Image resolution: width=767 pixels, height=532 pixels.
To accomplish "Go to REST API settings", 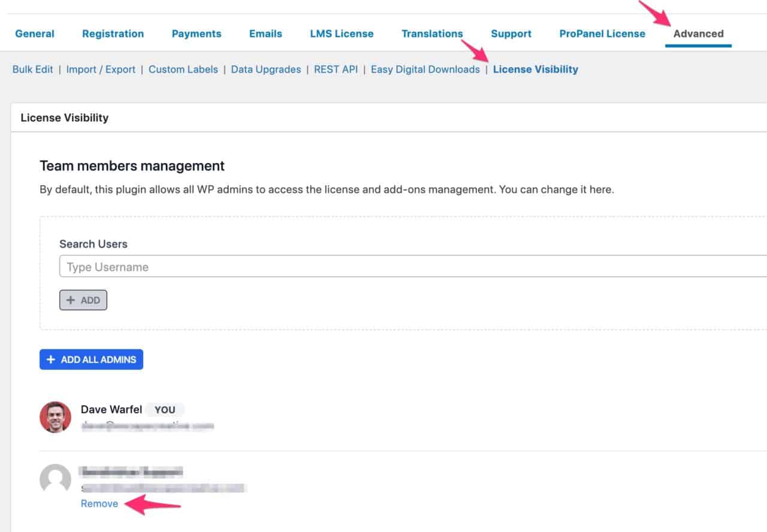I will [x=336, y=69].
